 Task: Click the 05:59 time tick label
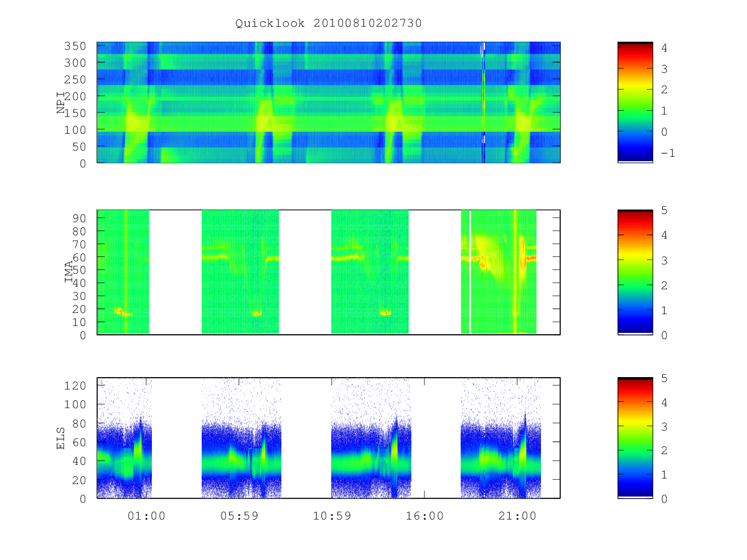click(x=239, y=516)
